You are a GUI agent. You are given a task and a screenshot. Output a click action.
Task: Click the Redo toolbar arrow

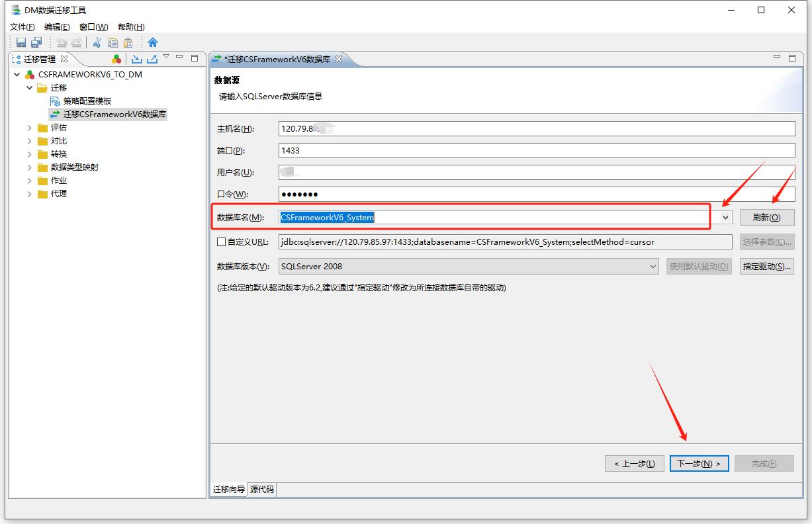[77, 42]
